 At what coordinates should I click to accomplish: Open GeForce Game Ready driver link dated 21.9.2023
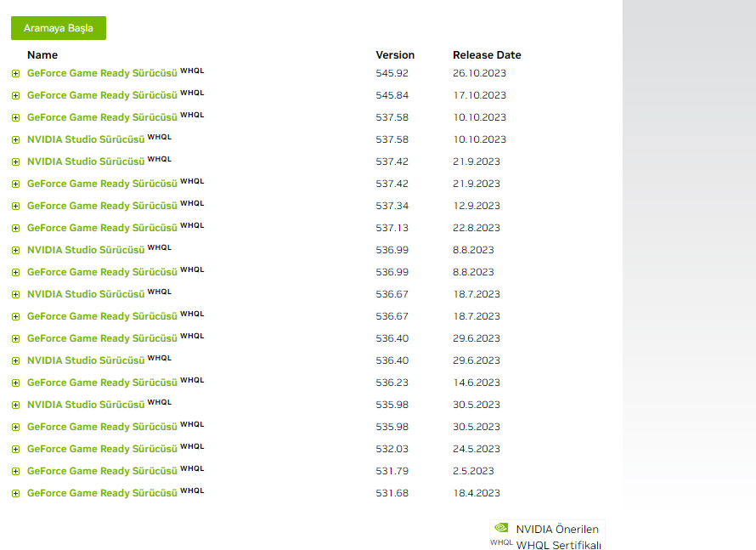click(x=102, y=184)
